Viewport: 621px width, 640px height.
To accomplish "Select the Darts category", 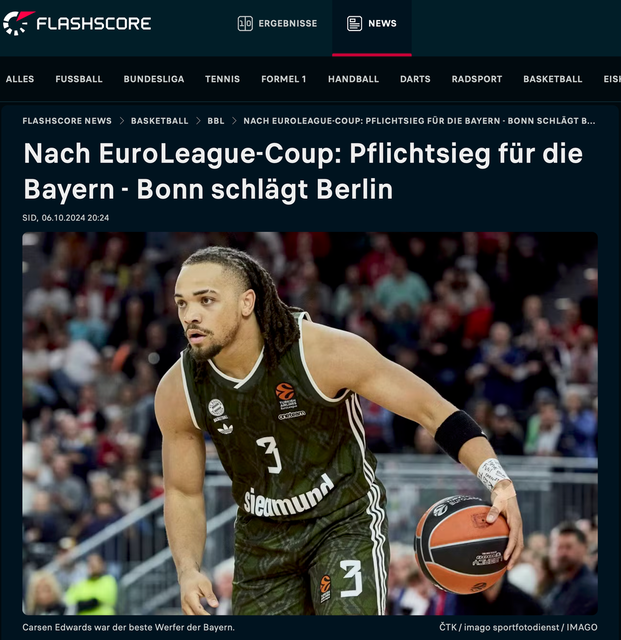I will point(415,79).
